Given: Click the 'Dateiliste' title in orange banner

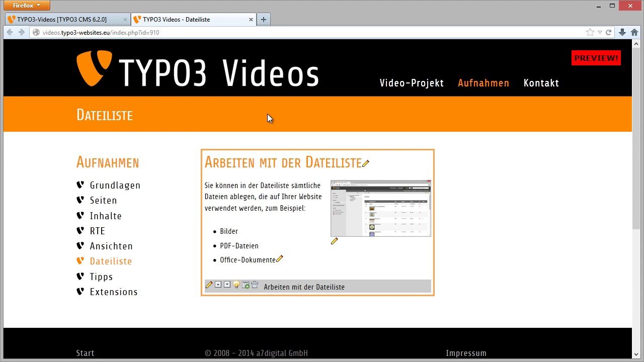Looking at the screenshot, I should [105, 115].
